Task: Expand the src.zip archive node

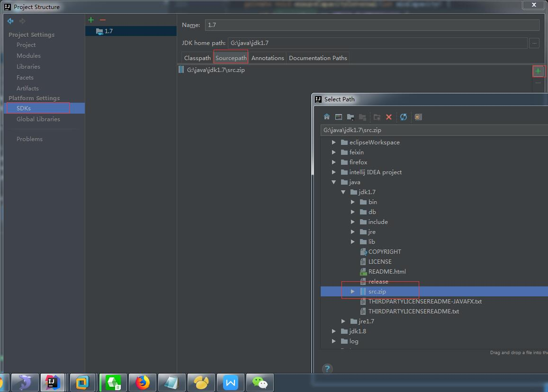Action: (353, 292)
